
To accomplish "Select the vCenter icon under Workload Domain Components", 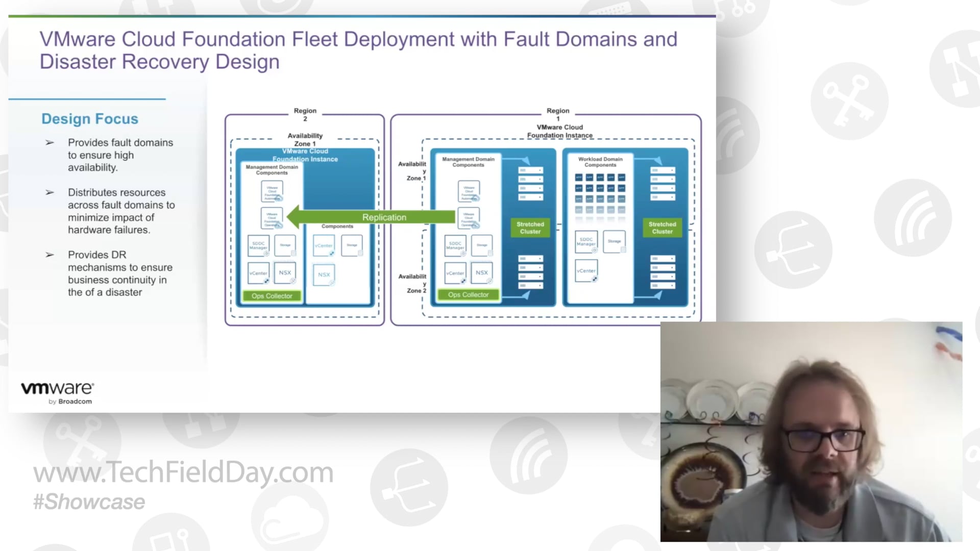I will tap(586, 270).
